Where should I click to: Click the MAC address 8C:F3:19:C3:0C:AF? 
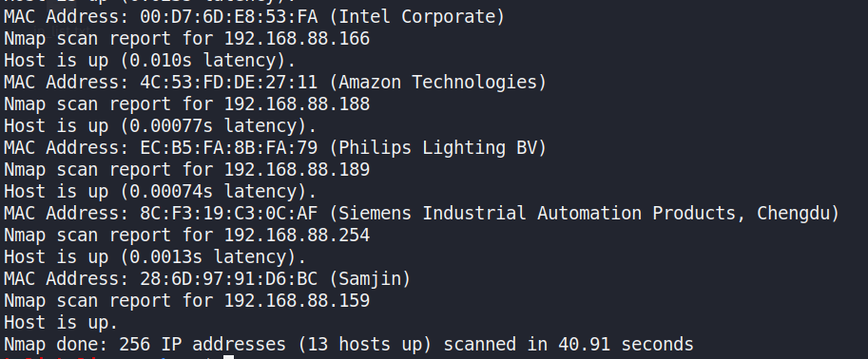coord(228,213)
